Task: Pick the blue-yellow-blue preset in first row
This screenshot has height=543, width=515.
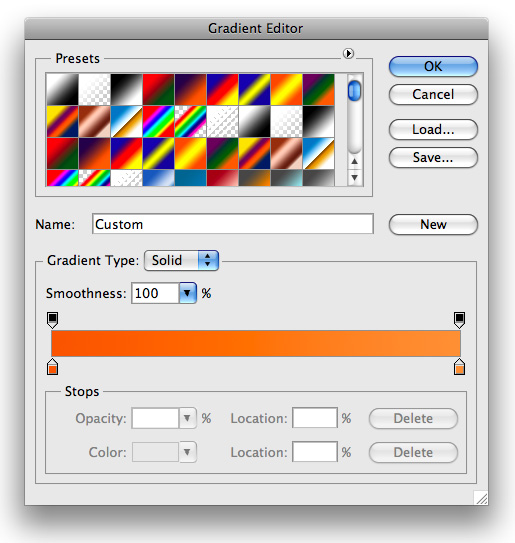Action: (254, 89)
